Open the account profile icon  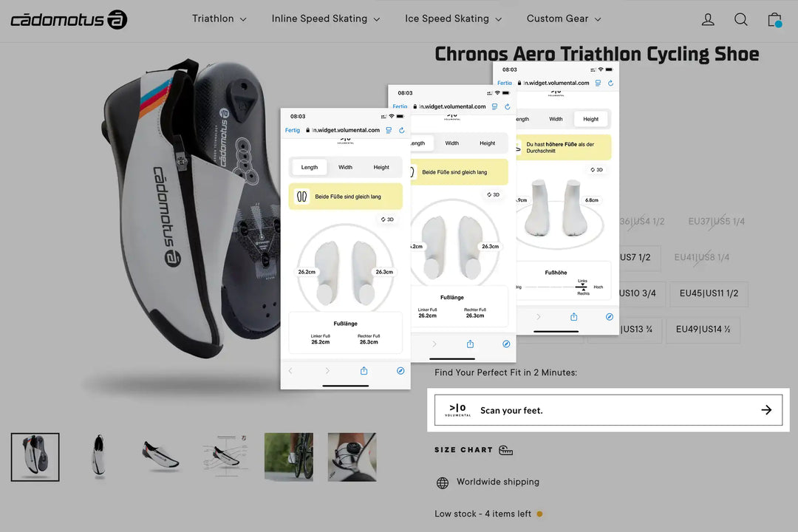708,19
